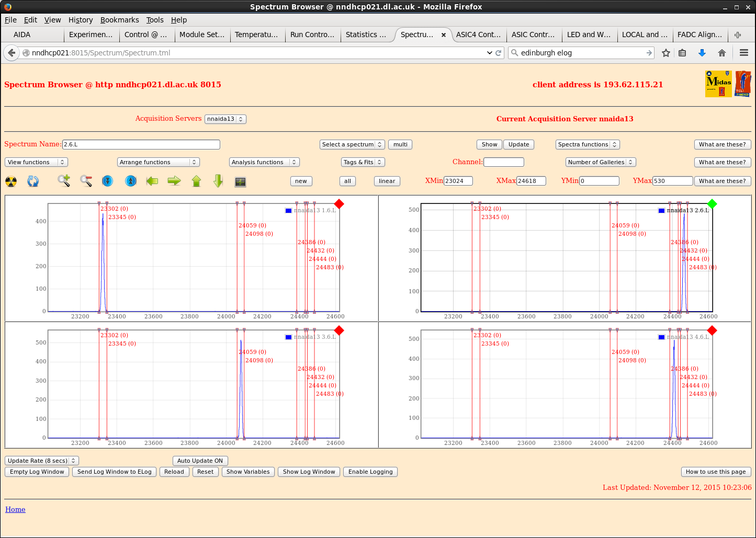Follow the Home link
The height and width of the screenshot is (538, 756).
(x=15, y=509)
